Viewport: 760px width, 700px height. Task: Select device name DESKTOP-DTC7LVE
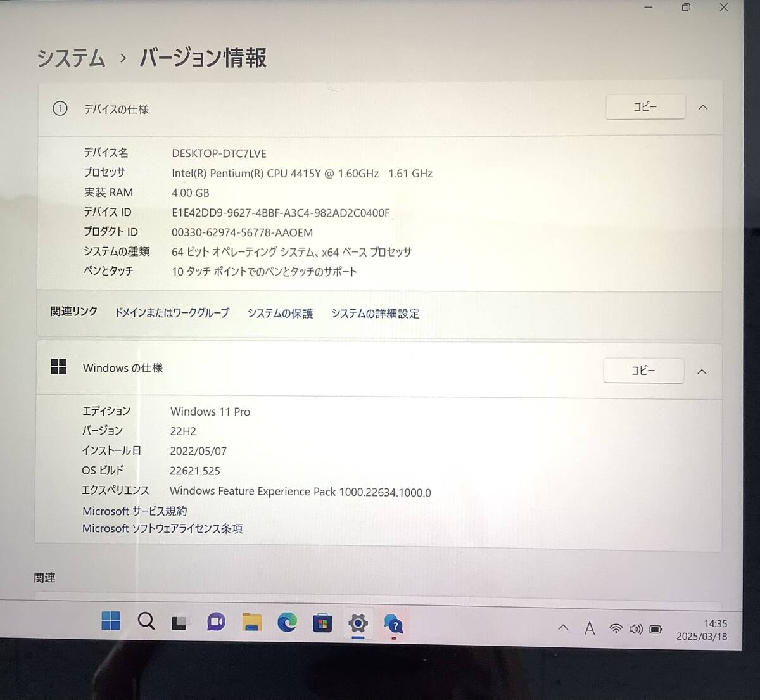pos(219,153)
